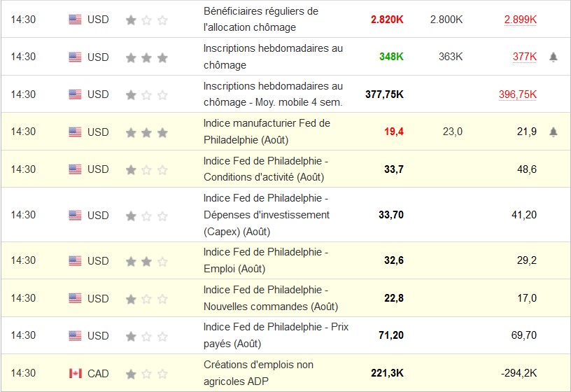Open Créations d'emplois non agricoles ADP
Screen dimensions: 571x392
pos(258,373)
